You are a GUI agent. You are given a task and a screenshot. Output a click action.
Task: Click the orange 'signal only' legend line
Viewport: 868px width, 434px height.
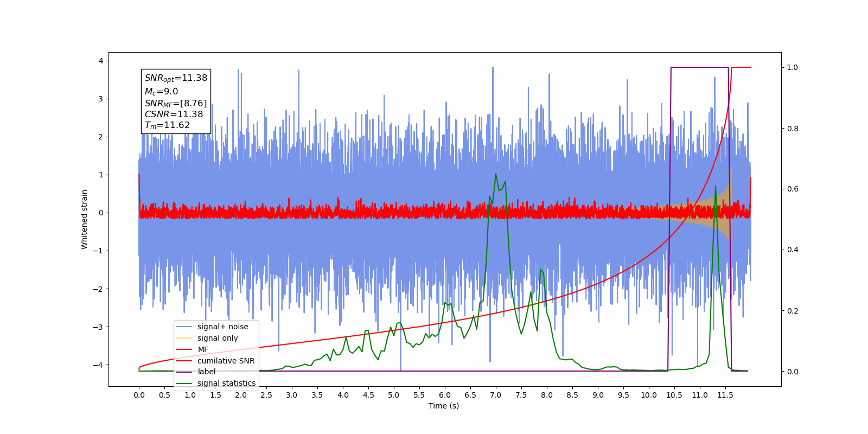(x=184, y=338)
